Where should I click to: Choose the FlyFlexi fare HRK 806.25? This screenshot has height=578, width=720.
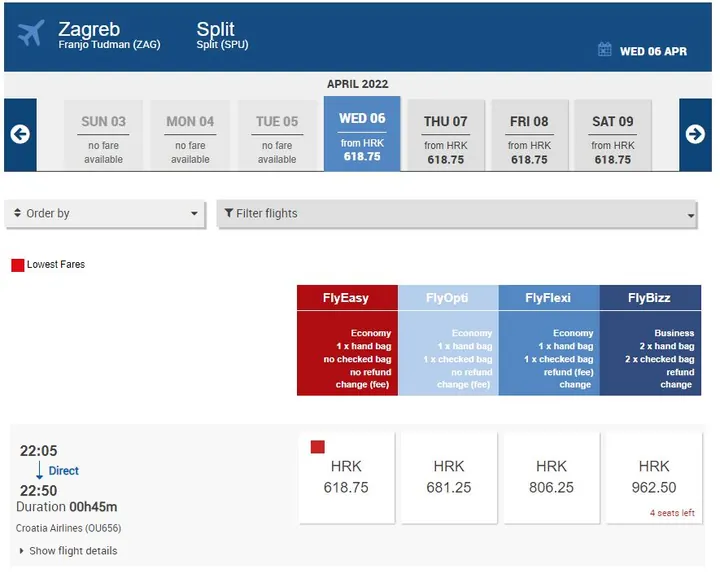pyautogui.click(x=551, y=477)
